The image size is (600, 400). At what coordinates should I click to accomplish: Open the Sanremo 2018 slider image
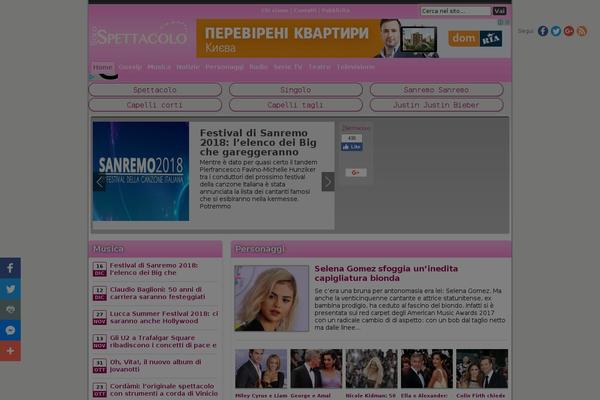coord(141,171)
